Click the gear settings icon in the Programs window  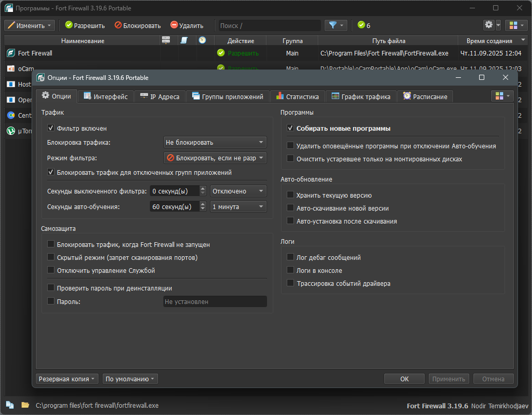[x=489, y=25]
